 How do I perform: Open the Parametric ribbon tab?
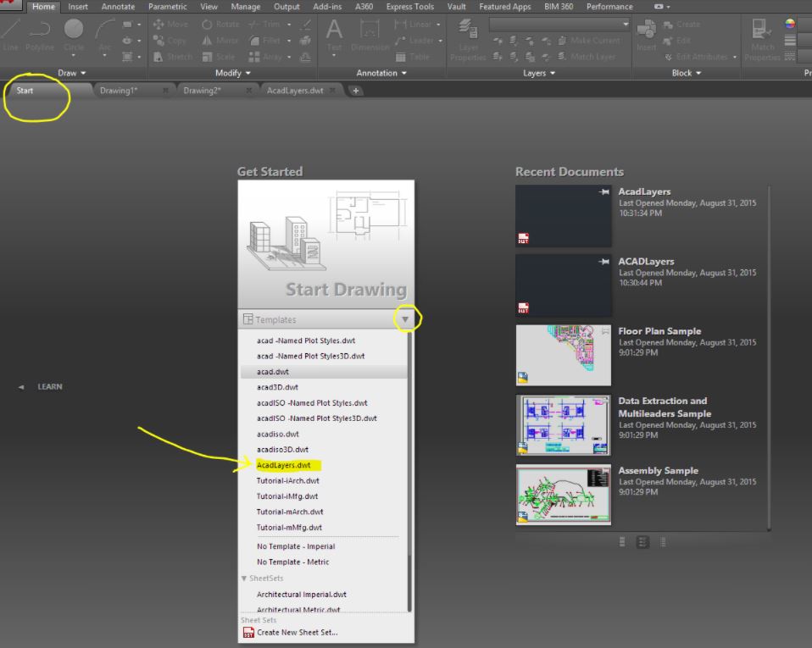pos(167,7)
